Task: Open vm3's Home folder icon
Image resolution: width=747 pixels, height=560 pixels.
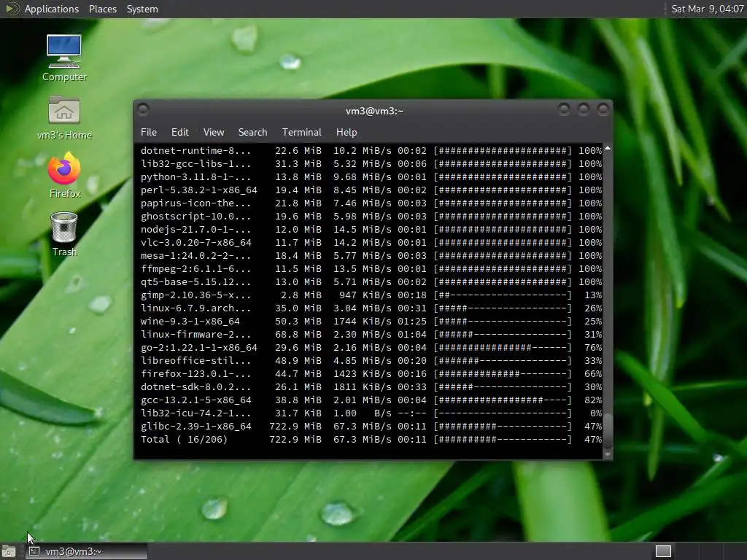Action: click(64, 117)
